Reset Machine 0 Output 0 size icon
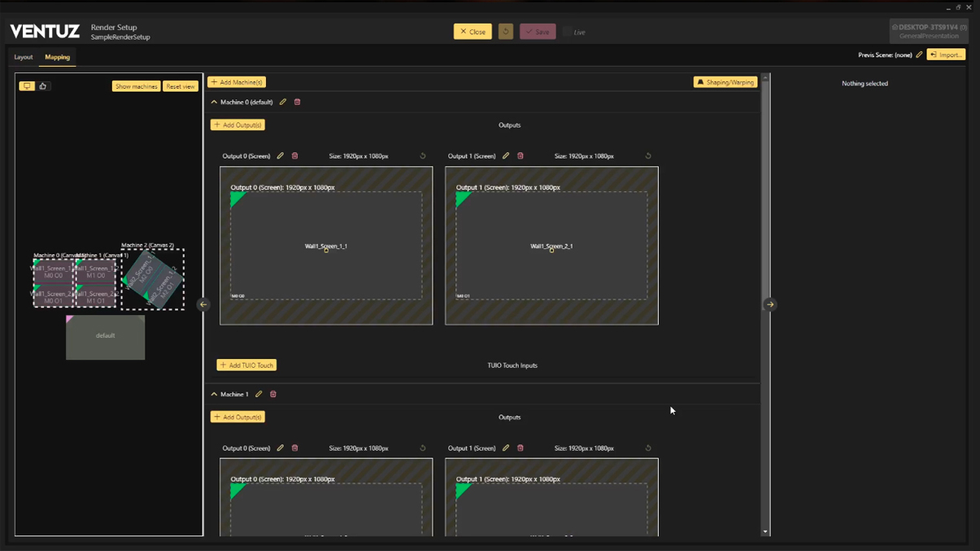The width and height of the screenshot is (980, 551). (x=423, y=156)
